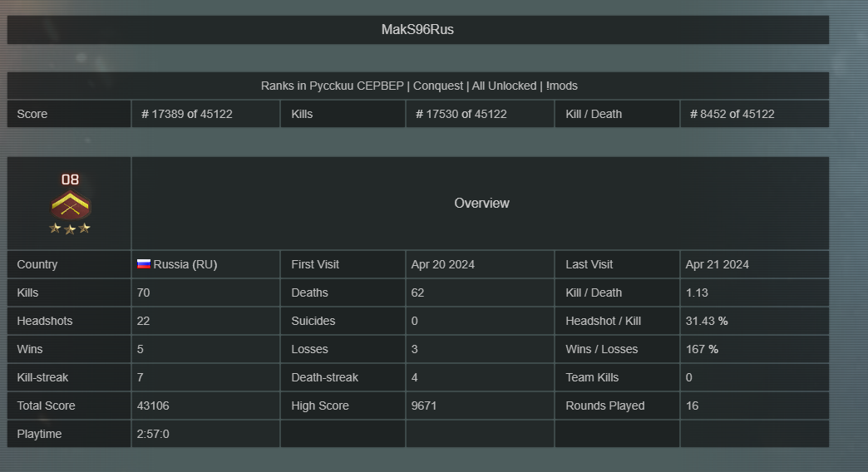Click the rank 08 chevron badge icon
Image resolution: width=868 pixels, height=472 pixels.
[x=71, y=205]
